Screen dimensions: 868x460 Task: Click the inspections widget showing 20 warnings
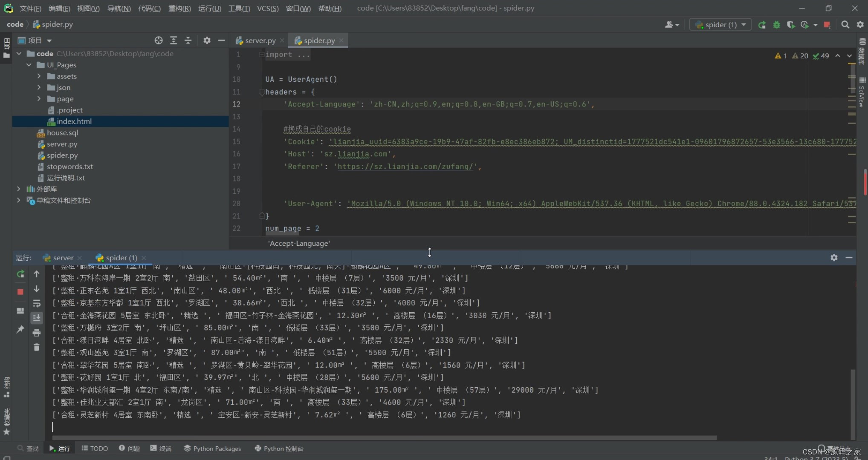800,56
